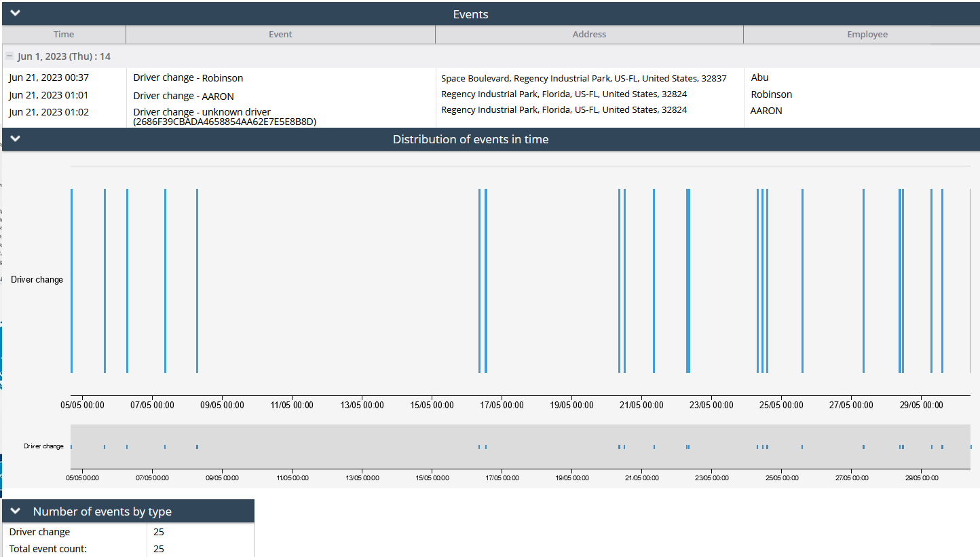Click the overview timeline range selector strip

click(x=521, y=446)
